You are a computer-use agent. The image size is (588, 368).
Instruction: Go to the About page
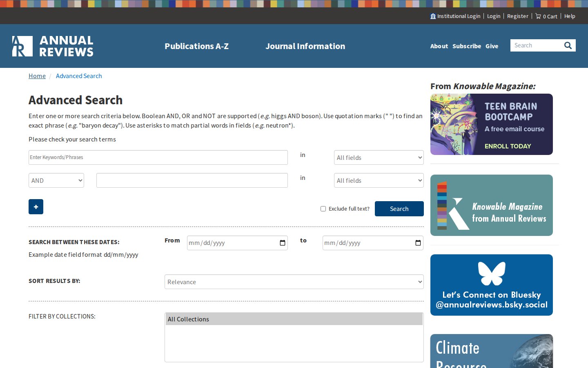439,46
